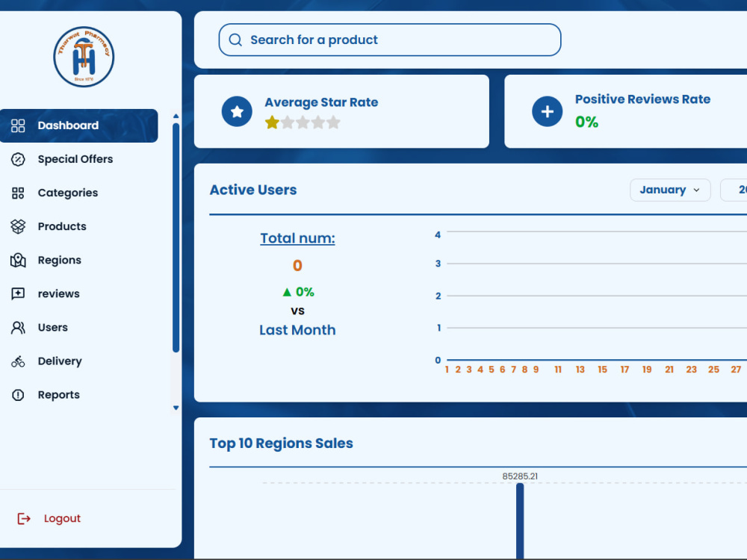Click the reviews chat-plus icon
The width and height of the screenshot is (747, 560).
18,293
